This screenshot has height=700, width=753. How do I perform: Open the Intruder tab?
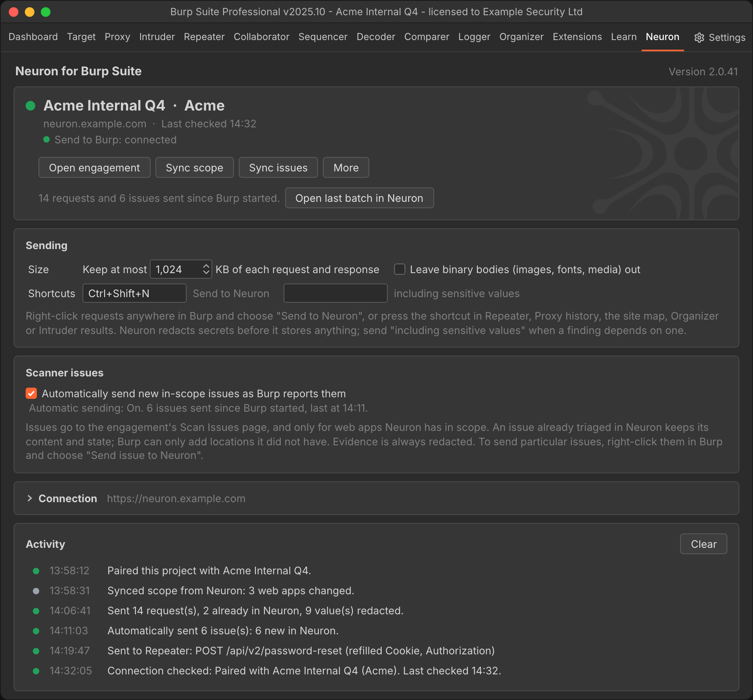coord(157,37)
